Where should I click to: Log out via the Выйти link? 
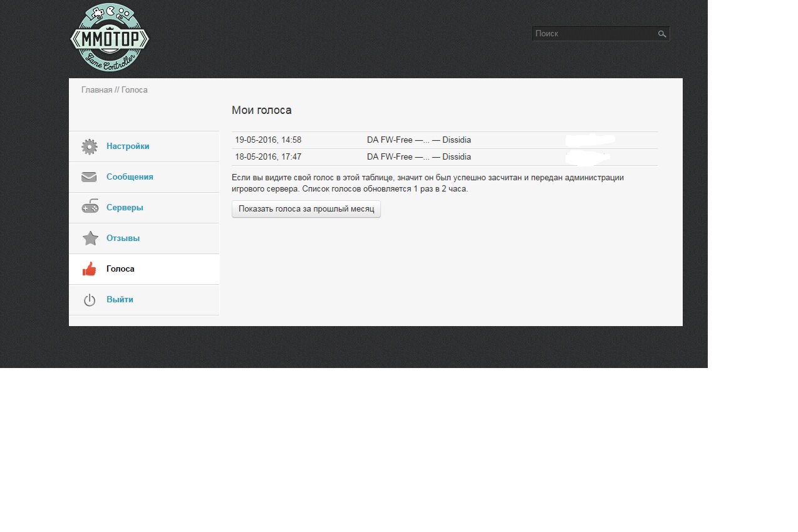[120, 300]
